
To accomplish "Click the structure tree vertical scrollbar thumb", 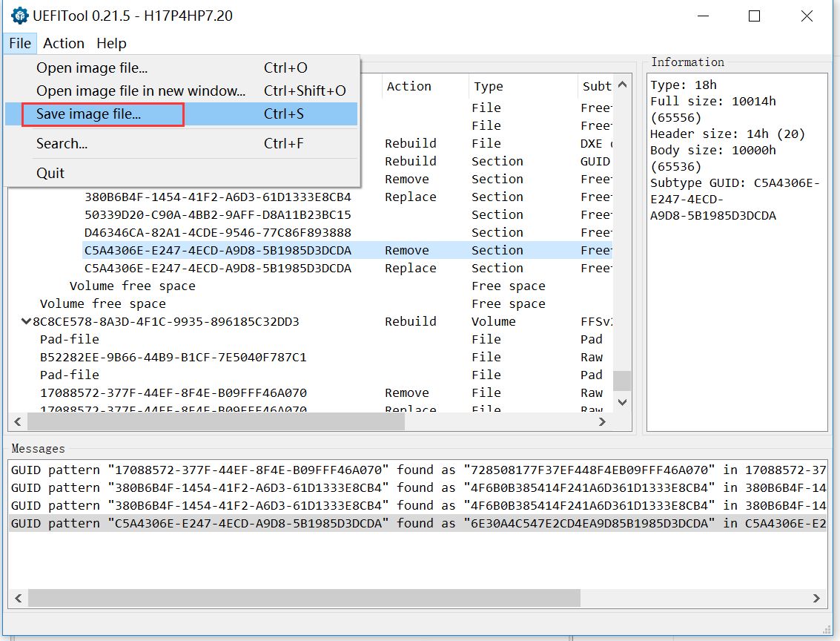I will [x=622, y=381].
